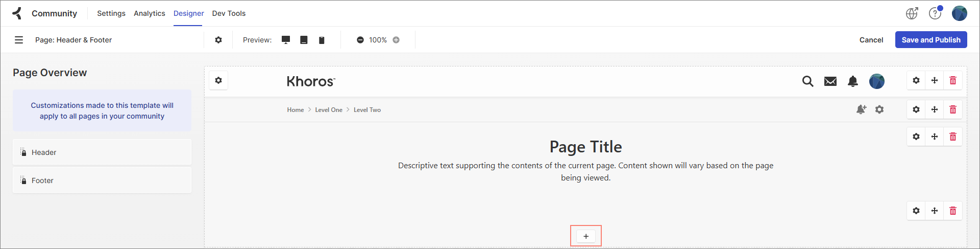Click the move handle on the breadcrumb row
The width and height of the screenshot is (980, 249).
(x=934, y=109)
